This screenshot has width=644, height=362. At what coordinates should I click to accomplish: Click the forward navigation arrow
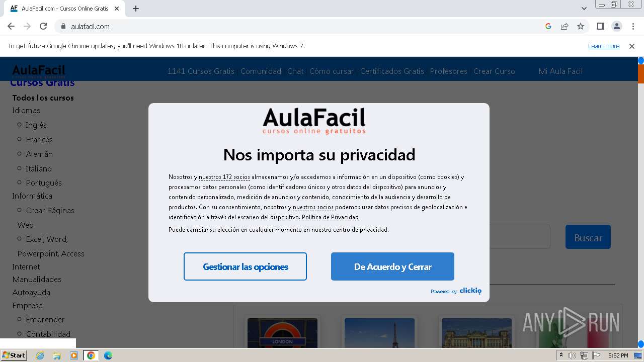point(27,26)
